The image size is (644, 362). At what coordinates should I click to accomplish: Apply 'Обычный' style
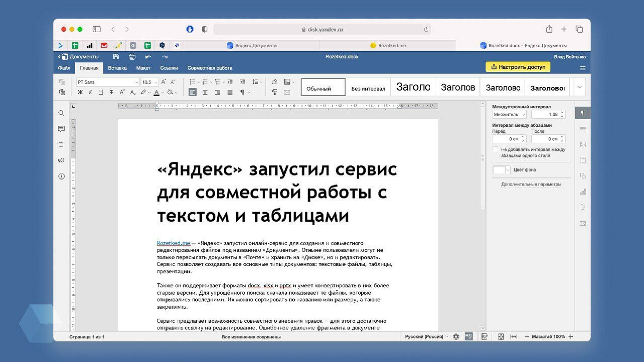tap(323, 87)
